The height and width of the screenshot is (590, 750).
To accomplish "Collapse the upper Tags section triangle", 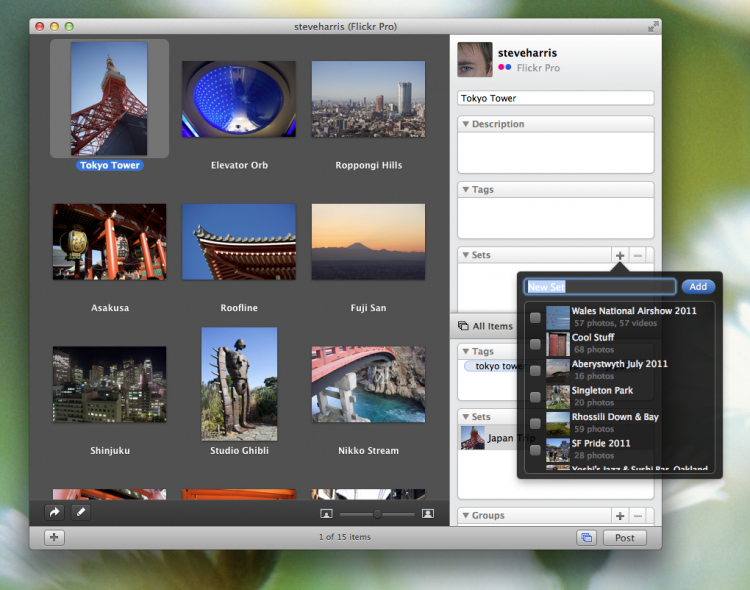I will (465, 189).
